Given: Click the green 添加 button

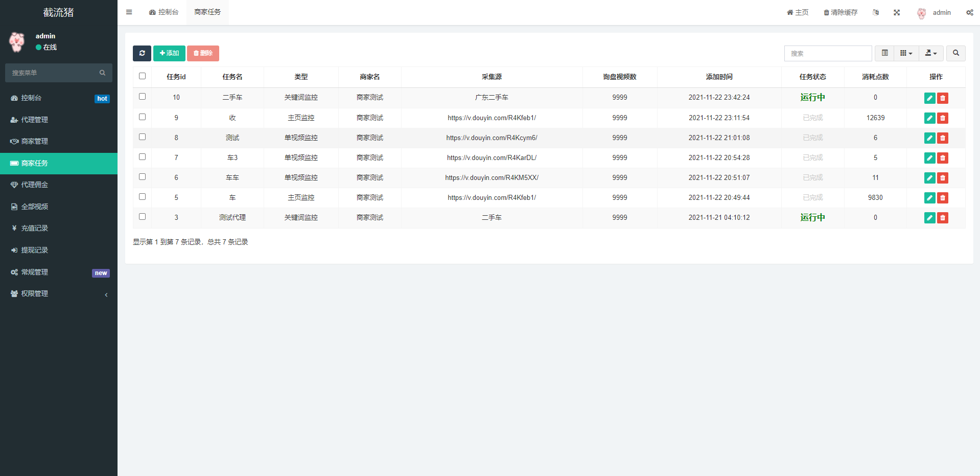Looking at the screenshot, I should 169,53.
